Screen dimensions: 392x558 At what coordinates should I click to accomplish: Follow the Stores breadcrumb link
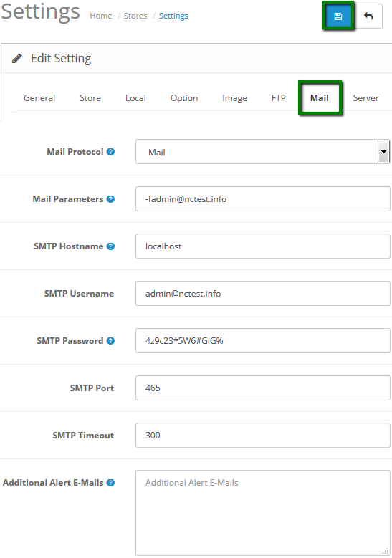coord(135,16)
